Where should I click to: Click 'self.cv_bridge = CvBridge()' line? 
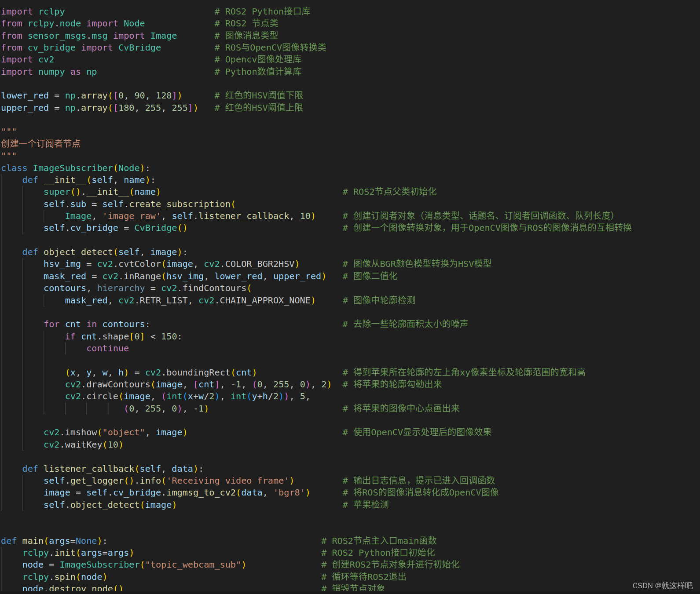115,228
